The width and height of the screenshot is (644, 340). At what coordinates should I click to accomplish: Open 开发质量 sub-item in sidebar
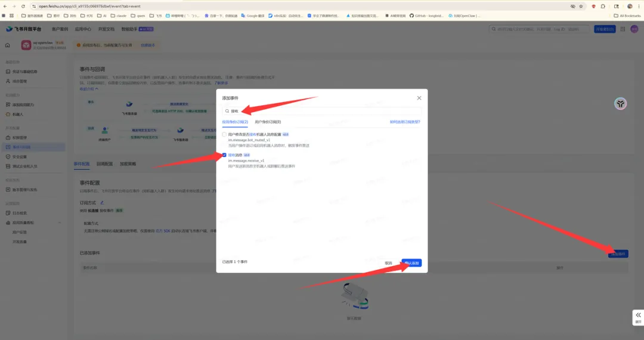coord(19,242)
